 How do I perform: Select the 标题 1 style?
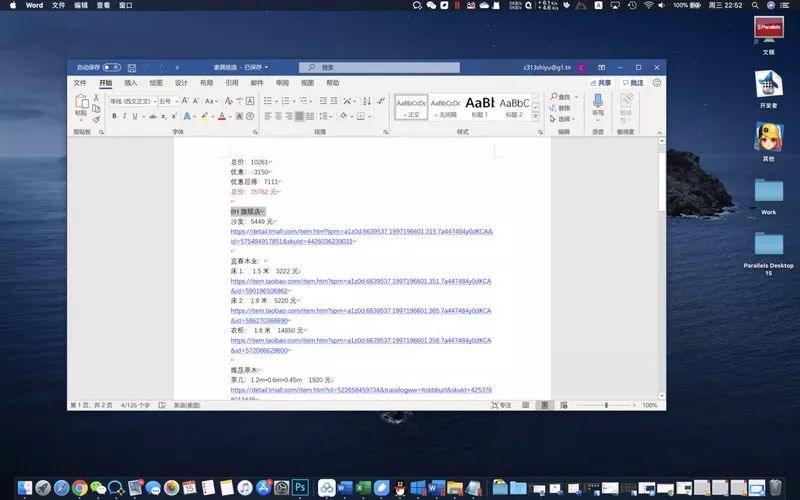[x=480, y=108]
